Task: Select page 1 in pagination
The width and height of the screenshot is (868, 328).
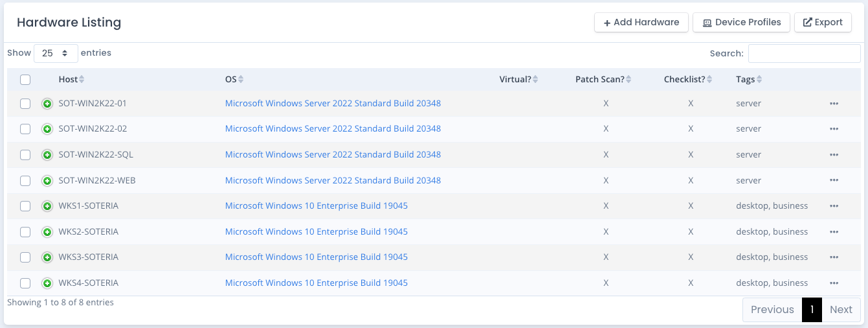Action: point(812,310)
